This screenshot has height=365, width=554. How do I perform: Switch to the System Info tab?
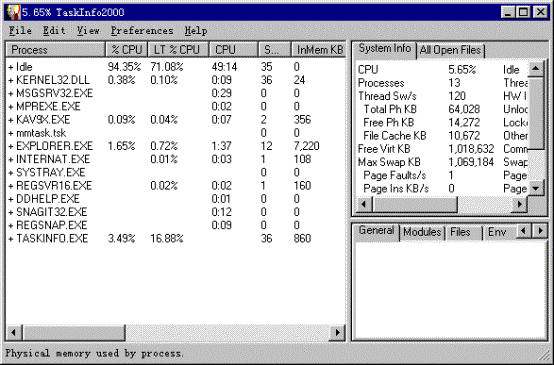[x=385, y=48]
